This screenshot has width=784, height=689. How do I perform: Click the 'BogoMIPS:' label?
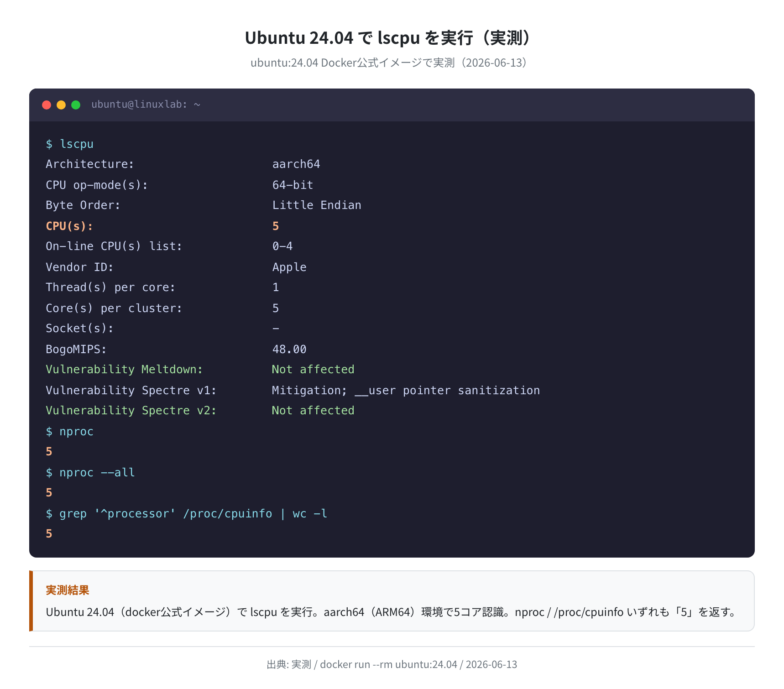(x=76, y=349)
